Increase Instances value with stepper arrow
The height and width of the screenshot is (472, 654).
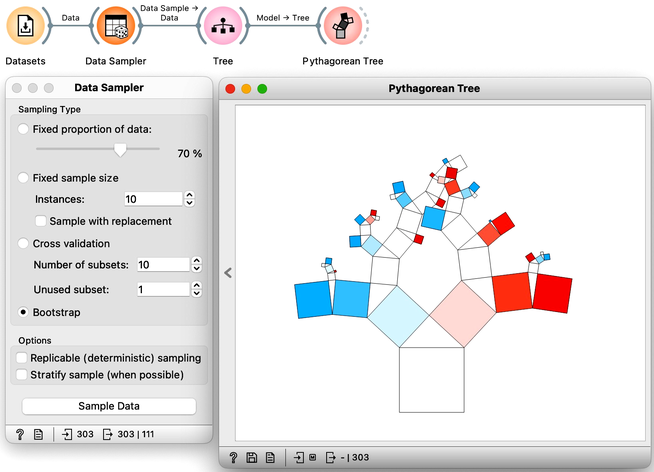coord(189,195)
